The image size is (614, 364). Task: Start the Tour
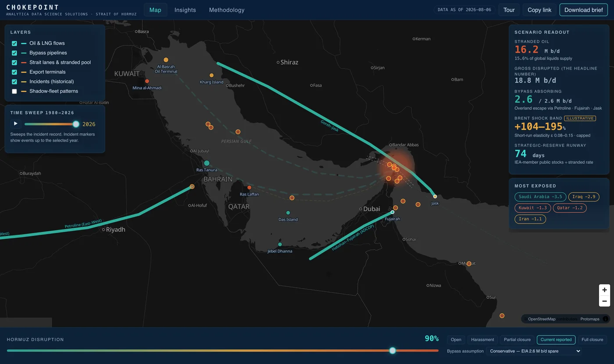[509, 10]
